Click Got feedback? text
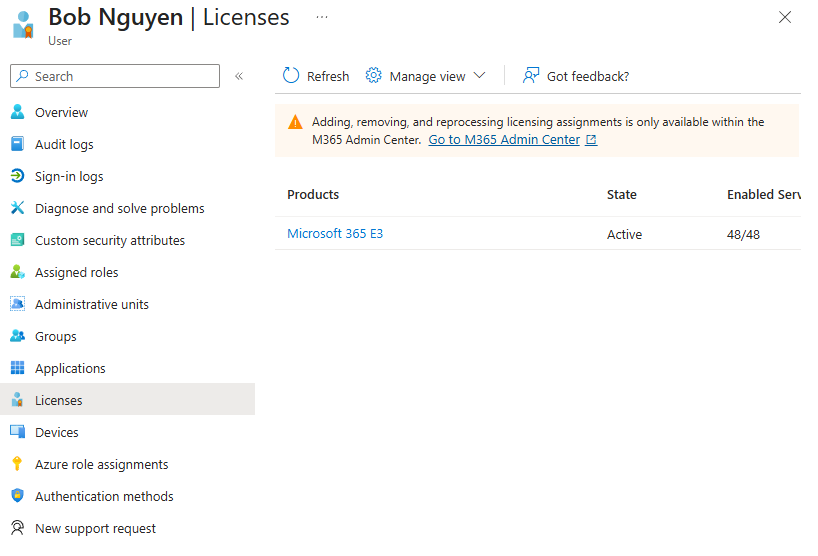Image resolution: width=818 pixels, height=556 pixels. coord(588,76)
